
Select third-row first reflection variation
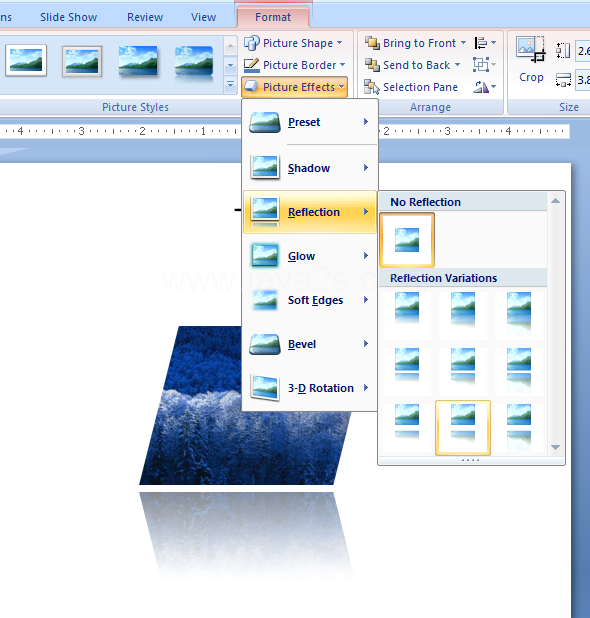coord(407,427)
